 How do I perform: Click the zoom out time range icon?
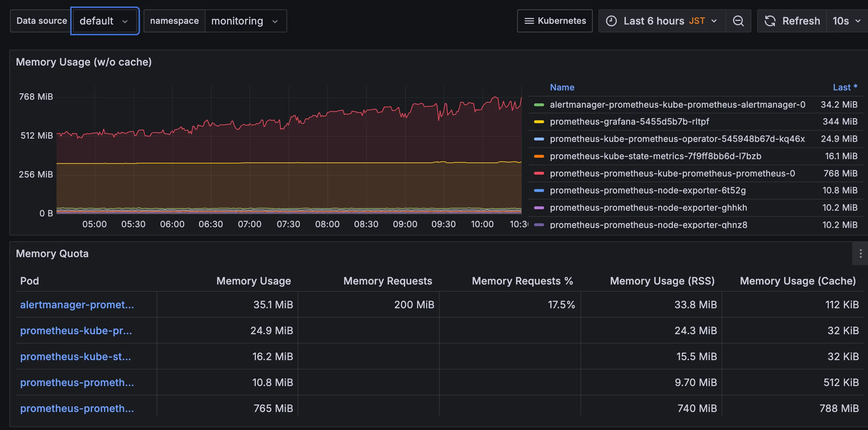point(738,21)
